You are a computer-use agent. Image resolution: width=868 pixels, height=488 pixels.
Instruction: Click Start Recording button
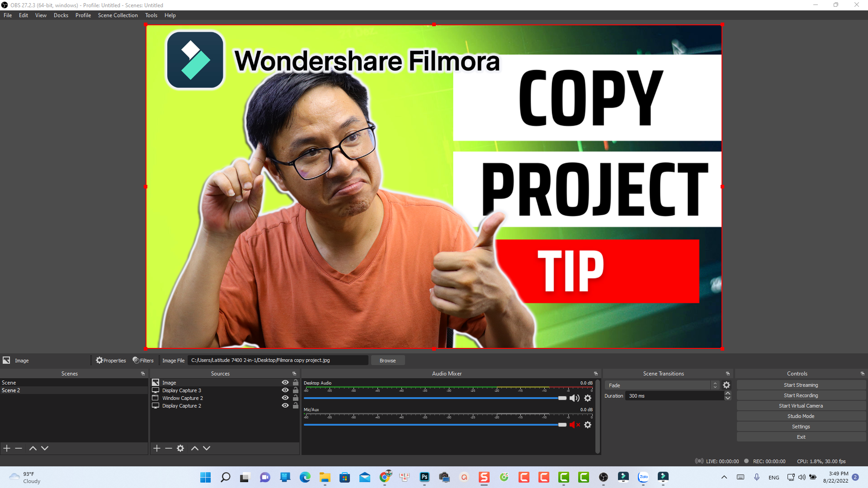click(801, 395)
